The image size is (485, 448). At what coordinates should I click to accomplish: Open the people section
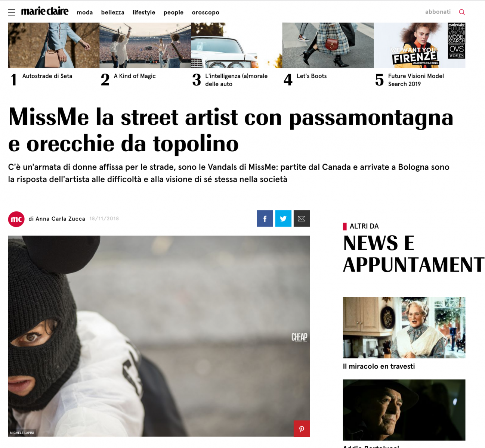pos(173,12)
